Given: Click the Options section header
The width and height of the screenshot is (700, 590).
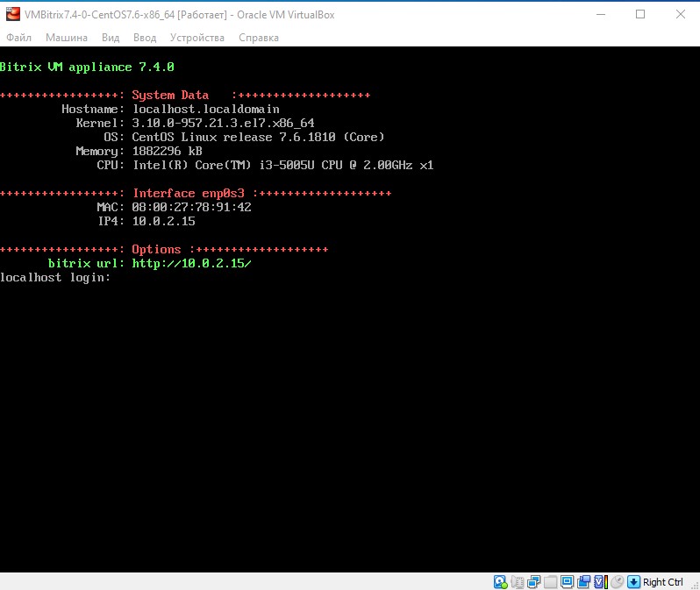Looking at the screenshot, I should [157, 250].
